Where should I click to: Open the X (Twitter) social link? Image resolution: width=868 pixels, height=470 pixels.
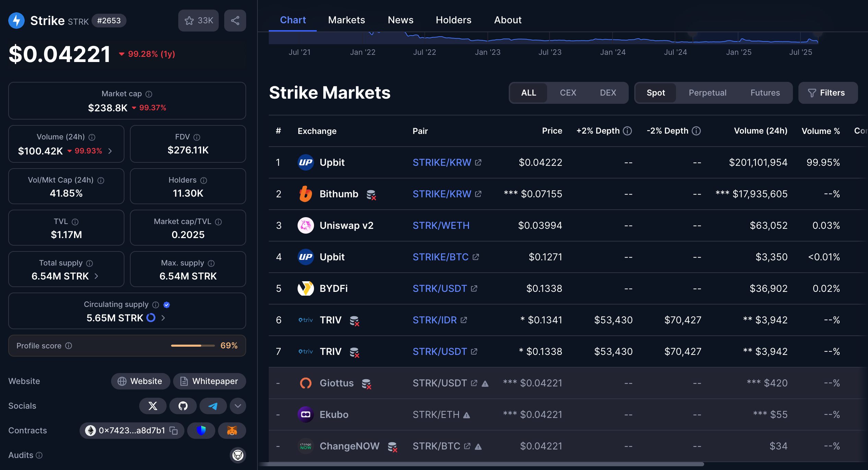pos(153,406)
